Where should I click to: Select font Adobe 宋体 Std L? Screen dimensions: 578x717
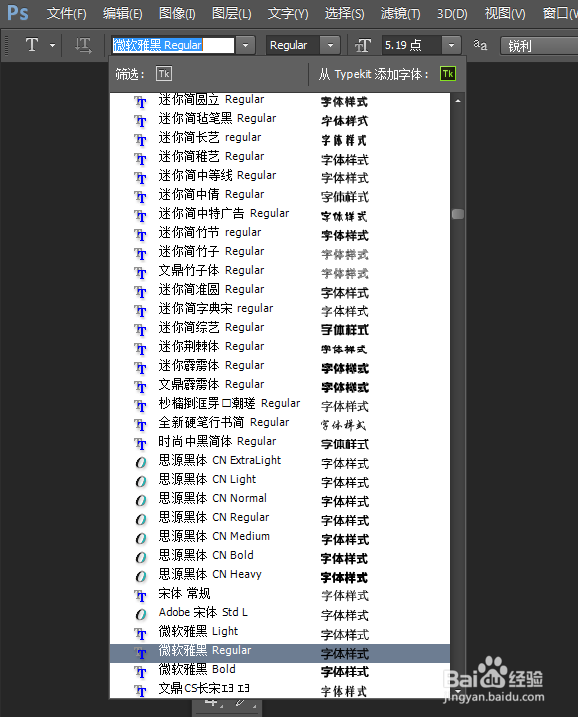click(280, 612)
